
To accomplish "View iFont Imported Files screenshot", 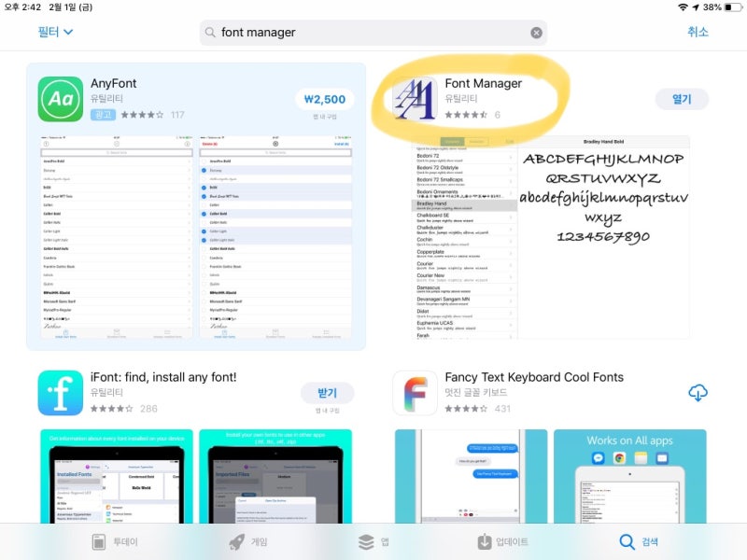I will (275, 476).
